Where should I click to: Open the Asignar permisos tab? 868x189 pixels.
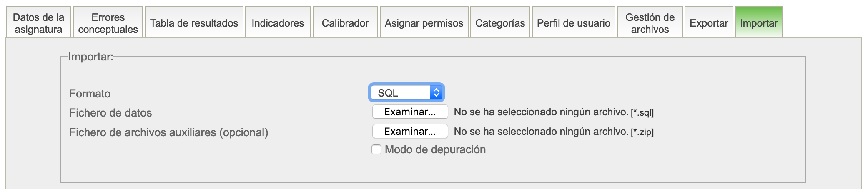(x=424, y=23)
